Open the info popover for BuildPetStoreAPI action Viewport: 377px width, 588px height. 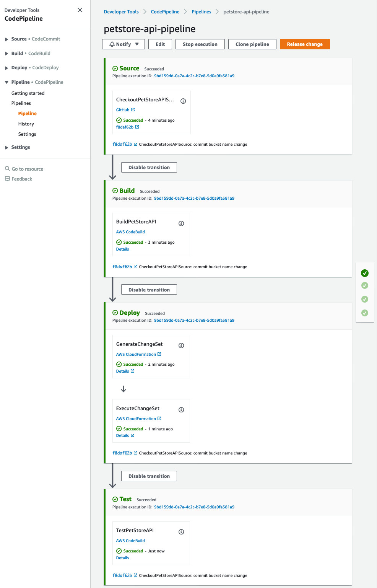click(x=181, y=223)
